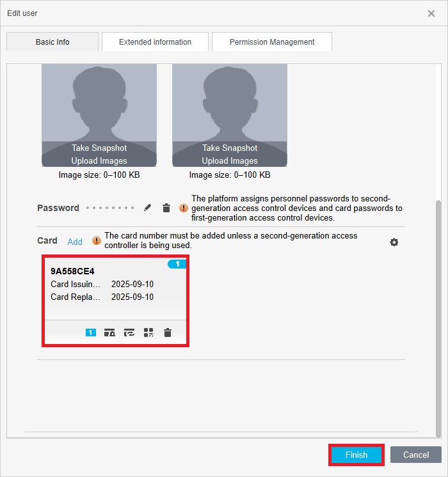Click the edit password pencil icon
This screenshot has height=477, width=448.
[148, 208]
